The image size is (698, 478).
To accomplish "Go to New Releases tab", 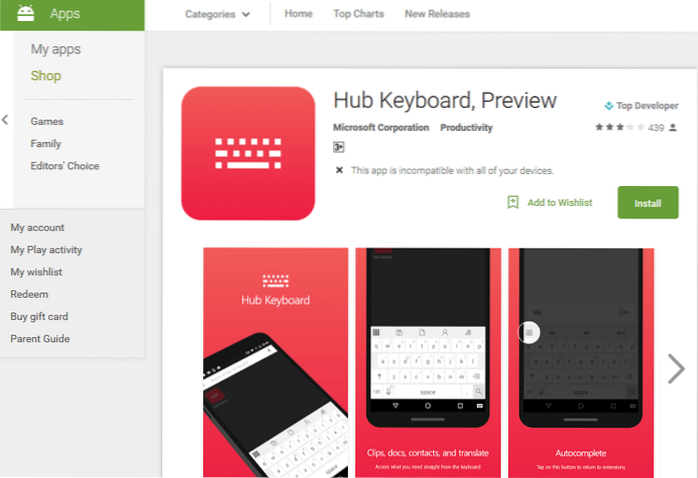I will pos(437,14).
